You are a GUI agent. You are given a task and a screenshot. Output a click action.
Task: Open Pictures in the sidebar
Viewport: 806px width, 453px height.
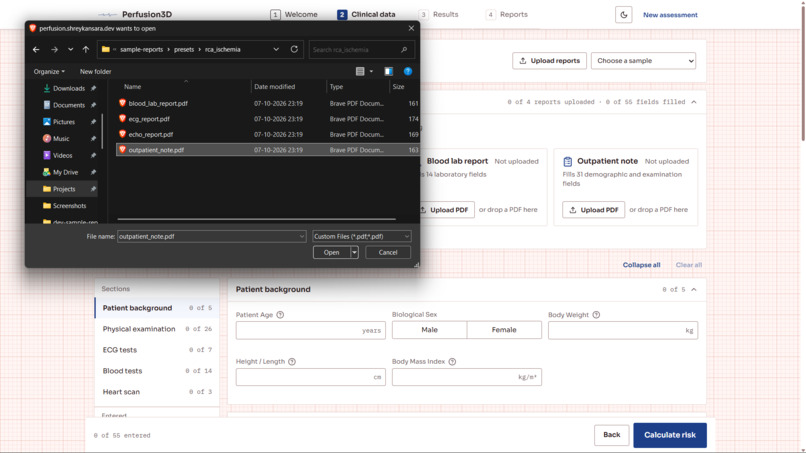point(64,122)
